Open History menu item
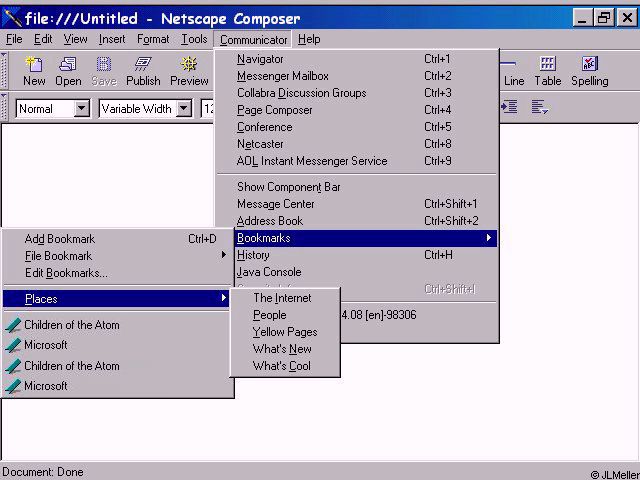Screen dimensions: 640x480 [x=366, y=255]
